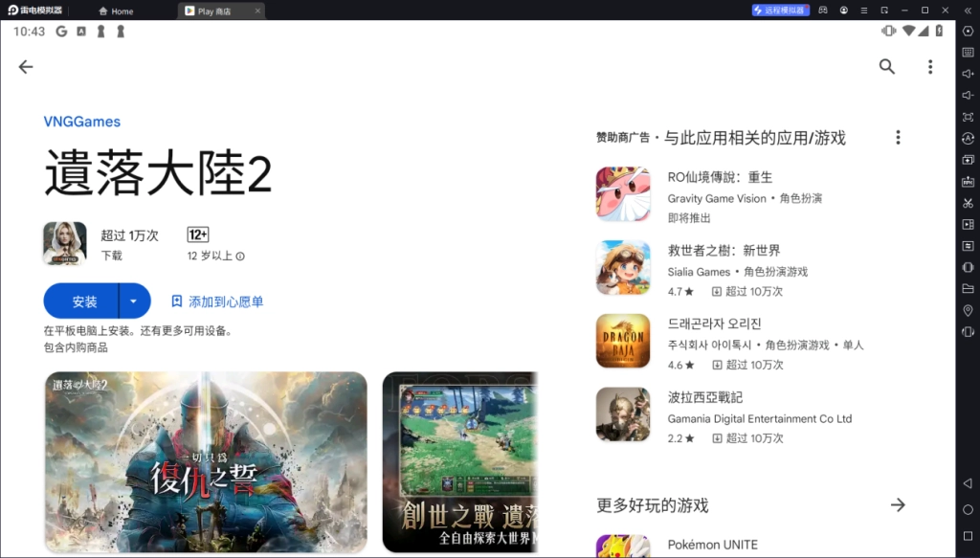Image resolution: width=980 pixels, height=558 pixels.
Task: Open the 創世之戰 gameplay screenshot
Action: pos(460,462)
